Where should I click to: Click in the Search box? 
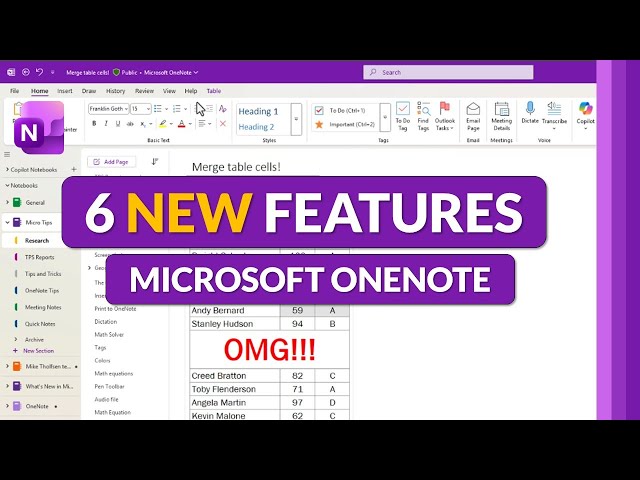448,72
